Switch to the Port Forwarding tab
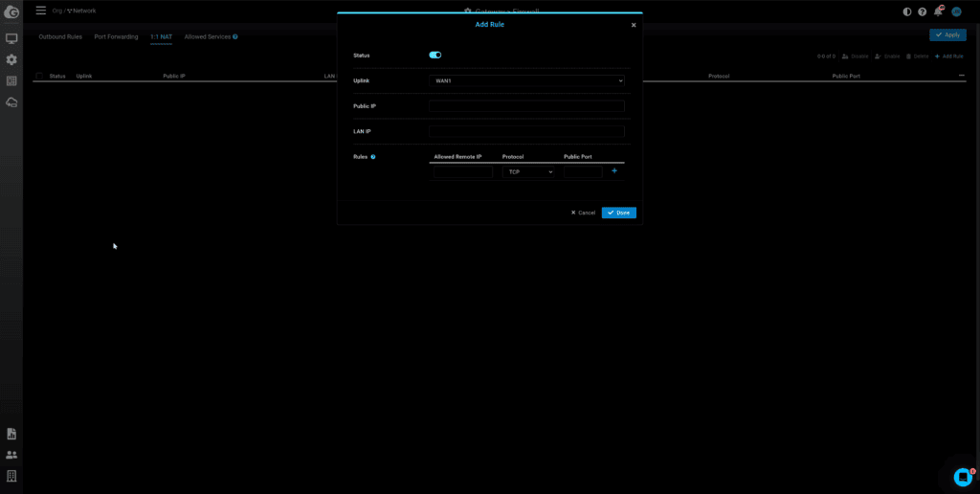980x494 pixels. (x=116, y=36)
